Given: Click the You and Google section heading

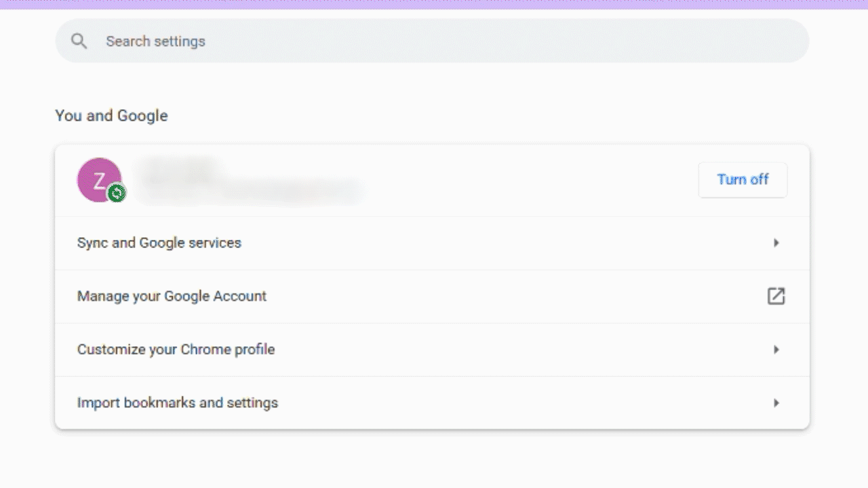Looking at the screenshot, I should pos(111,116).
